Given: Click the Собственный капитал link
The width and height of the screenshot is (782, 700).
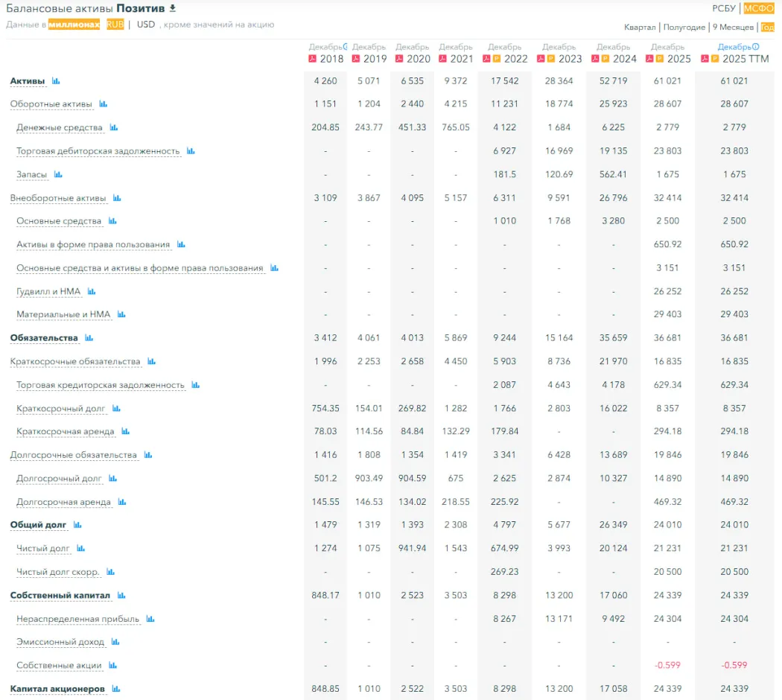Looking at the screenshot, I should [60, 596].
